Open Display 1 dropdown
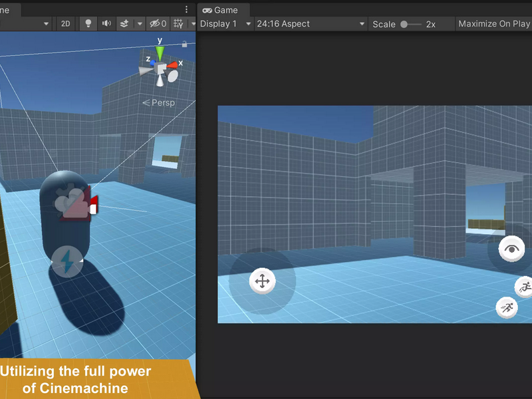The width and height of the screenshot is (532, 399). [x=225, y=24]
